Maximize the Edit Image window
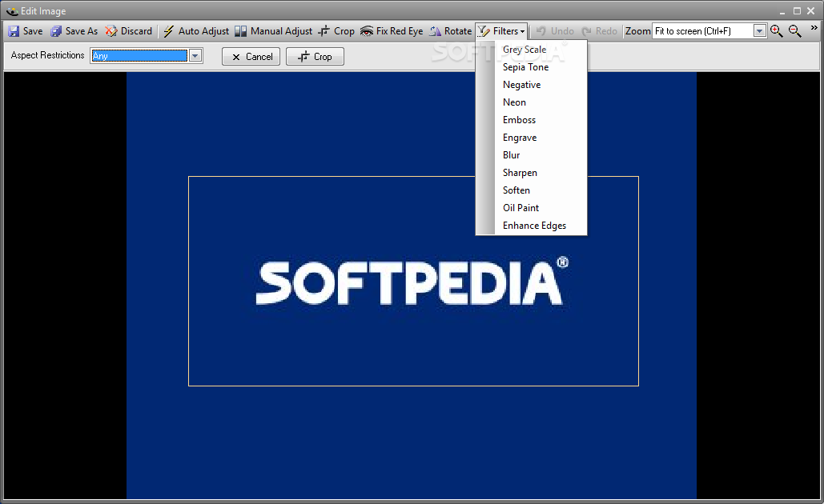The image size is (824, 504). [797, 10]
